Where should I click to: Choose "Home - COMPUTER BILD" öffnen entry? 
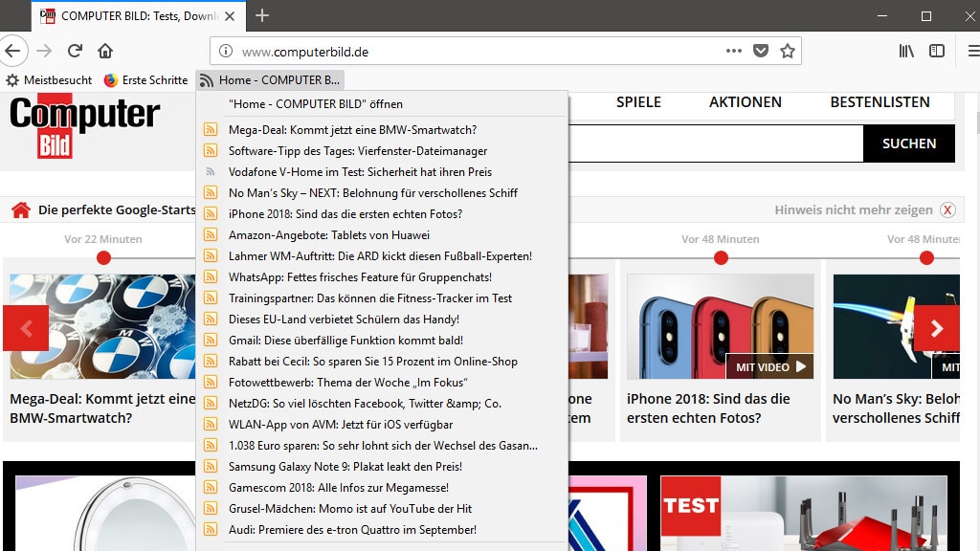click(315, 104)
